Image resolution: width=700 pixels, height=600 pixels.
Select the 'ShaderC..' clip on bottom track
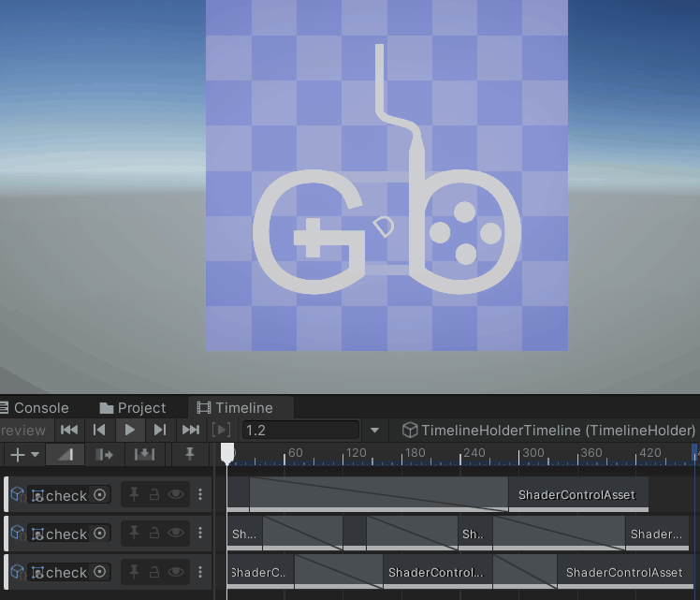260,572
